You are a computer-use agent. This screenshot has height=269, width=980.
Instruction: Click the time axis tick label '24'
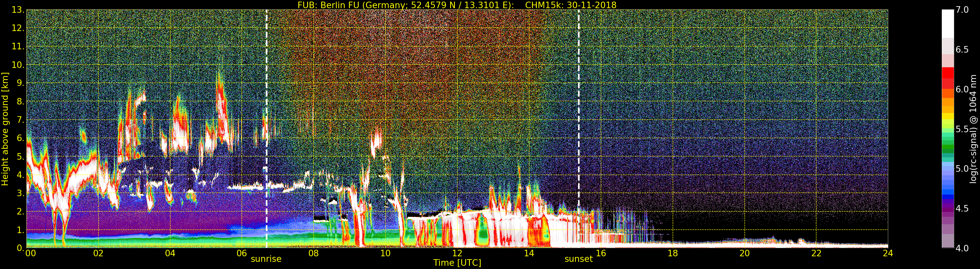click(x=888, y=253)
